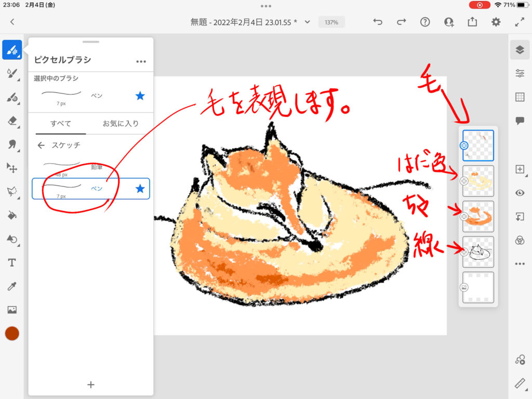
Task: Open ピクセルブラシ panel more options
Action: click(x=141, y=61)
